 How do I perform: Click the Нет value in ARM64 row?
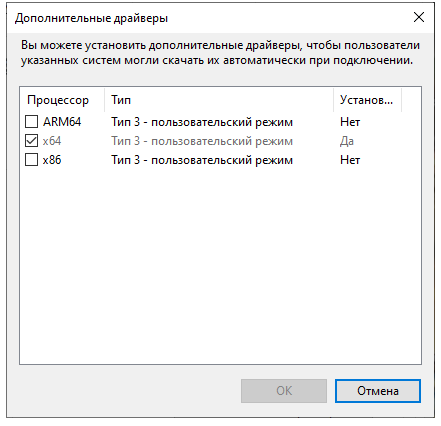pyautogui.click(x=350, y=122)
